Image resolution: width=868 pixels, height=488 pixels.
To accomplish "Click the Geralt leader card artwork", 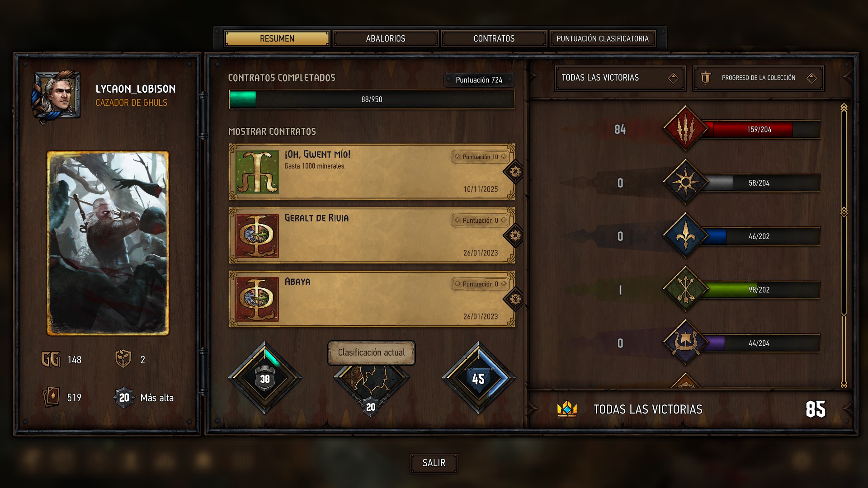I will tap(108, 244).
